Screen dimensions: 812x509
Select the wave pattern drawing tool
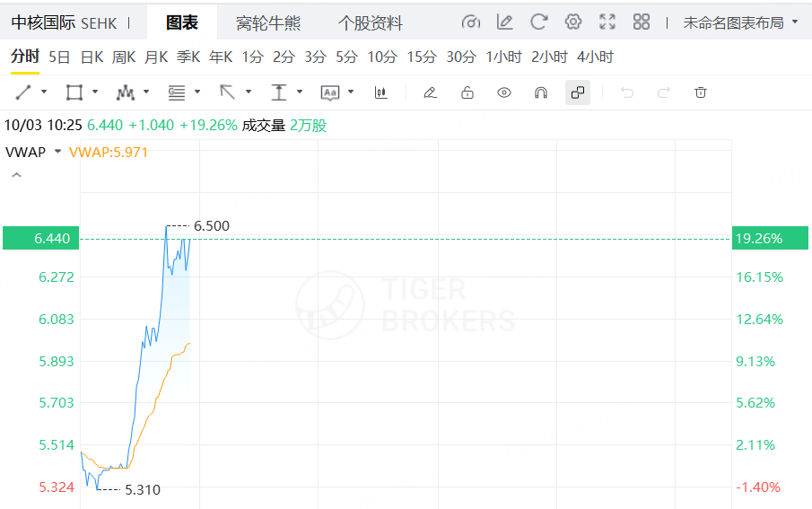tap(126, 92)
